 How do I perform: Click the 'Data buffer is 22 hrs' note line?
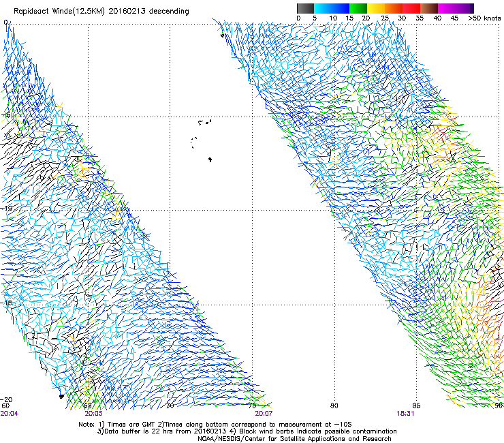[x=247, y=431]
